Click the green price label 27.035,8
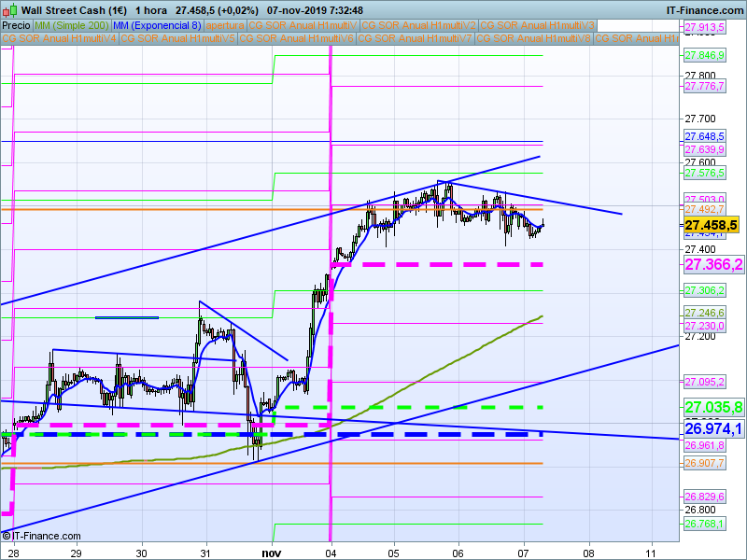 (x=713, y=407)
